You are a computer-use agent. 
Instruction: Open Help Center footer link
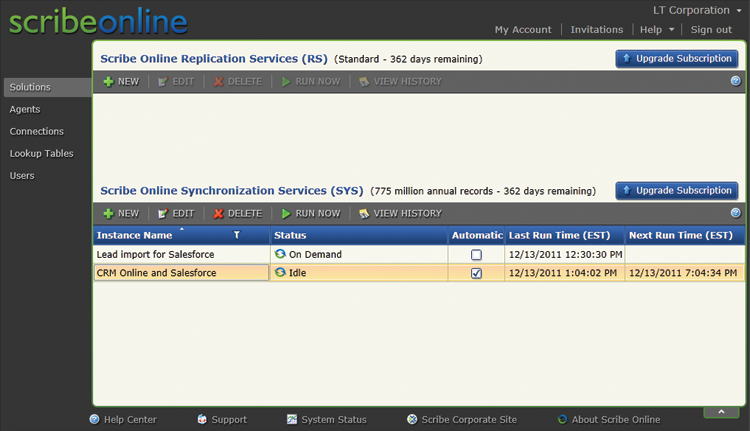click(123, 420)
